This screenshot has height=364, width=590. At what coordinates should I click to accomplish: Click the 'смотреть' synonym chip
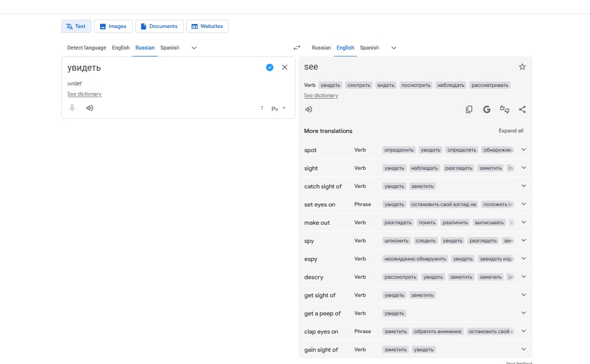(x=358, y=85)
